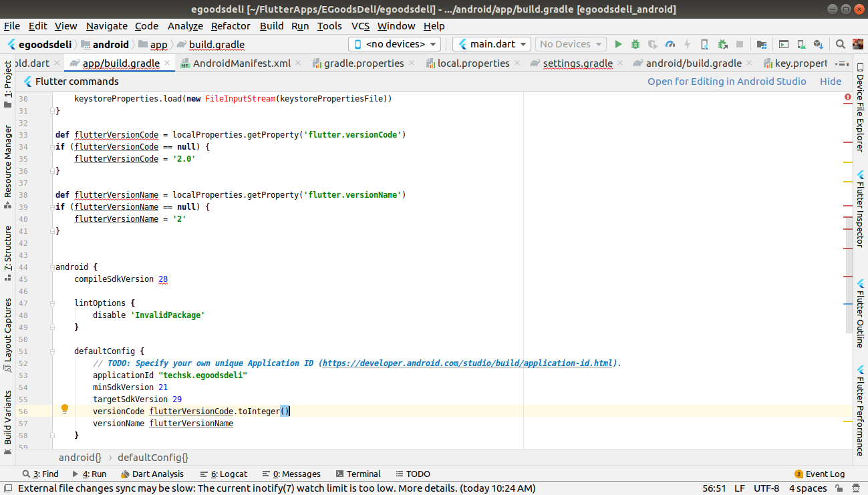Open Project Structure icon in toolbar
The width and height of the screenshot is (868, 495).
coord(762,44)
